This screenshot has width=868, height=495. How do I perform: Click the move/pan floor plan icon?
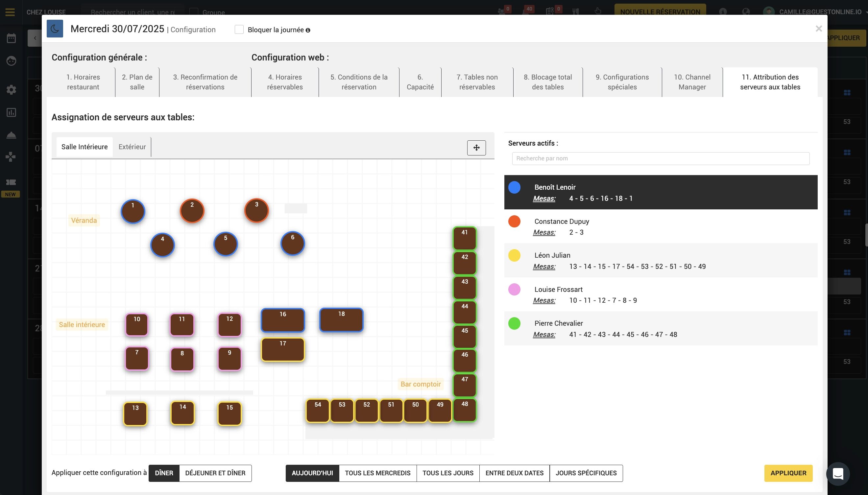(x=476, y=148)
